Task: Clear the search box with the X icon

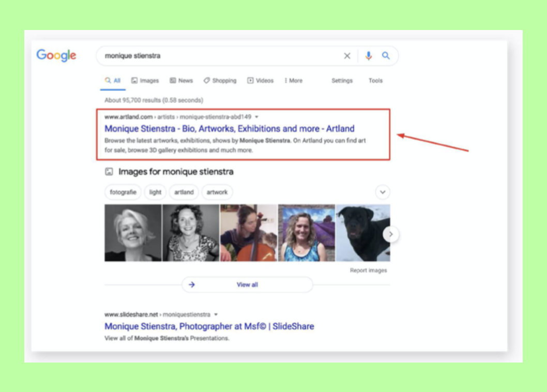Action: (347, 56)
